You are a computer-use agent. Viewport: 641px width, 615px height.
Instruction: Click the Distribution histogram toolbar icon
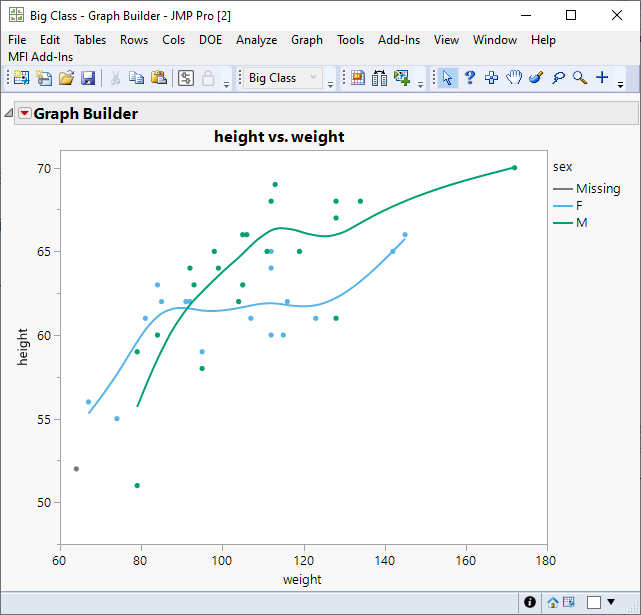[379, 78]
